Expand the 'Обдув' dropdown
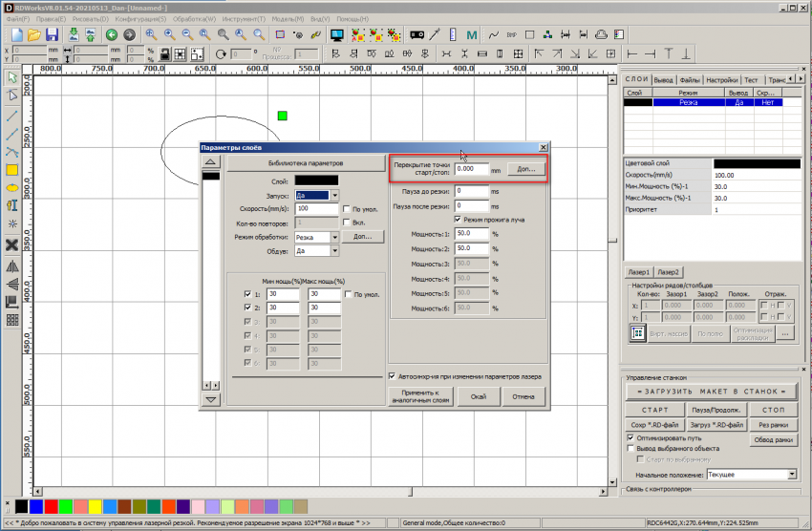Viewport: 812px width, 531px height. tap(334, 251)
